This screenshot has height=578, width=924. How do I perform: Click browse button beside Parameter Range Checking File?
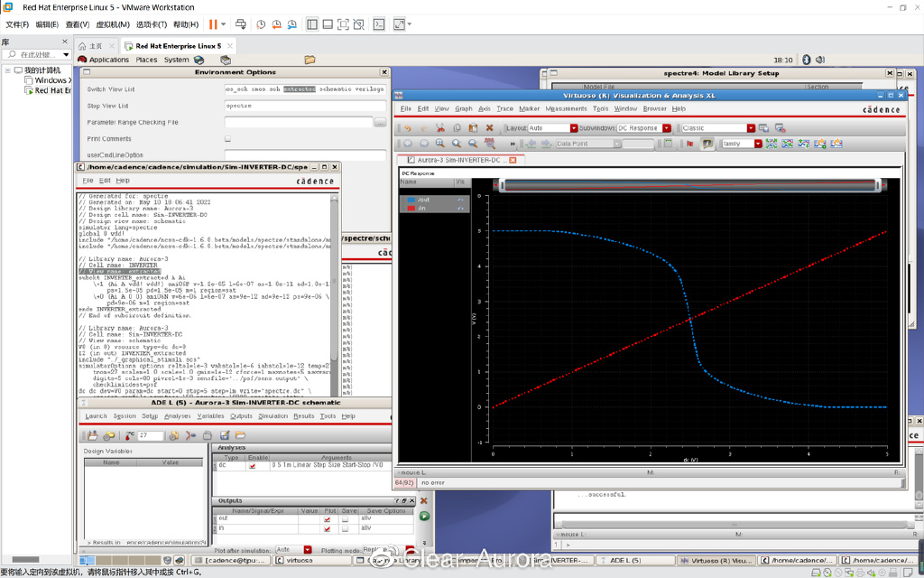click(x=380, y=122)
